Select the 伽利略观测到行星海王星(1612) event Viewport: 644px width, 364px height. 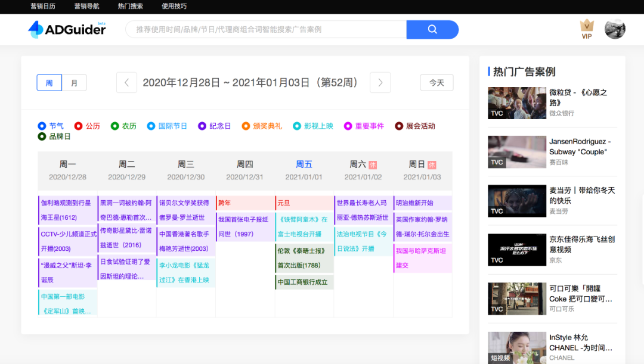pyautogui.click(x=68, y=210)
